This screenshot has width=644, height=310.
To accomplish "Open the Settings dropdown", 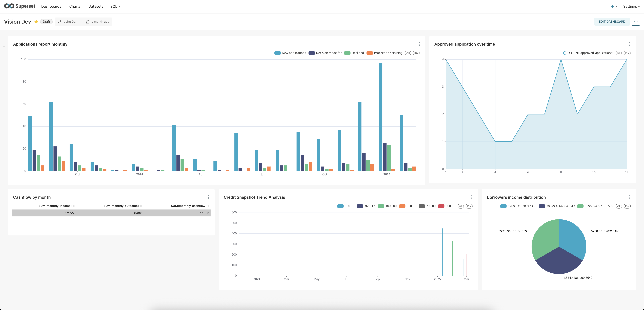I will [631, 7].
